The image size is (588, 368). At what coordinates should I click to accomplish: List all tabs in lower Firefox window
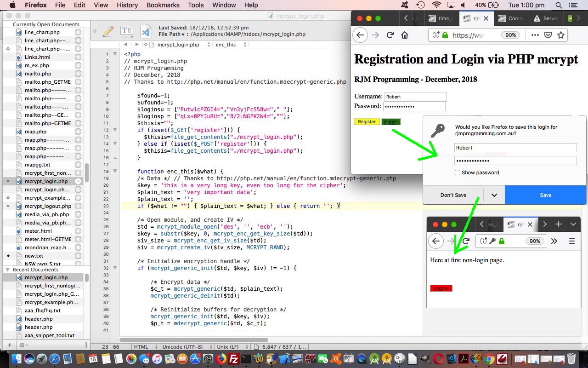(573, 224)
